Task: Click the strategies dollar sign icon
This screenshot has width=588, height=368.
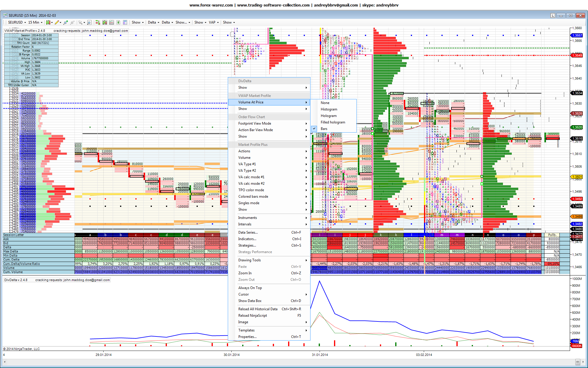Action: (x=118, y=22)
